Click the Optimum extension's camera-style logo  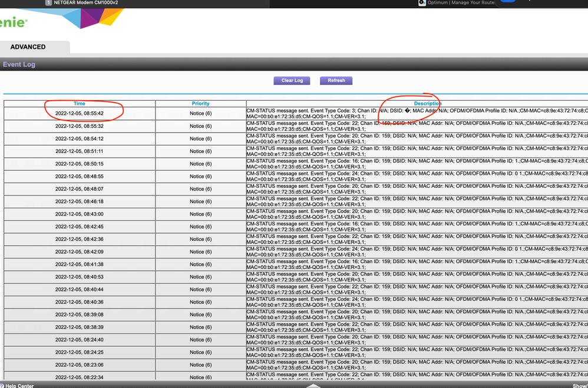(422, 4)
